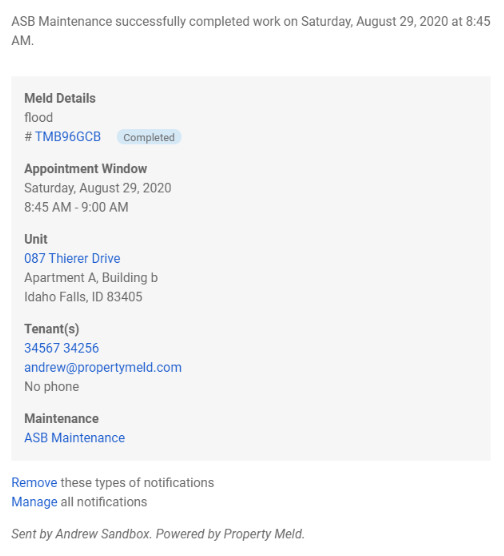Open the 087 Thierer Drive unit link
The image size is (504, 556).
click(x=72, y=258)
